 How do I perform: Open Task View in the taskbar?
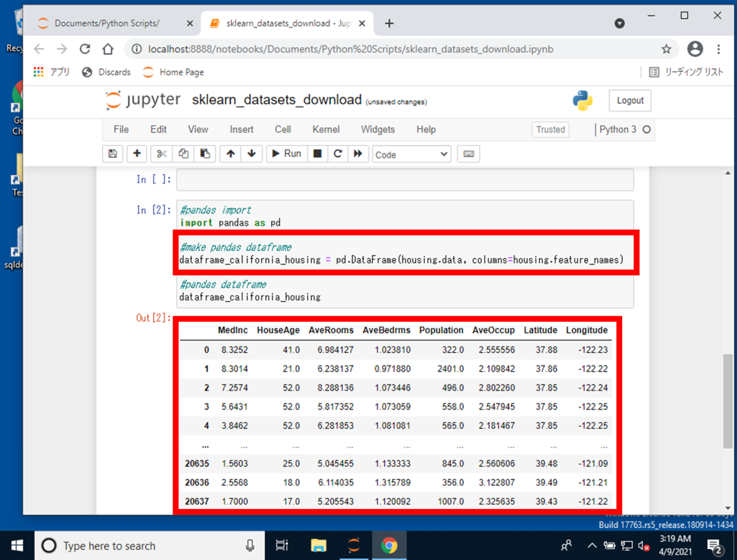pyautogui.click(x=282, y=545)
